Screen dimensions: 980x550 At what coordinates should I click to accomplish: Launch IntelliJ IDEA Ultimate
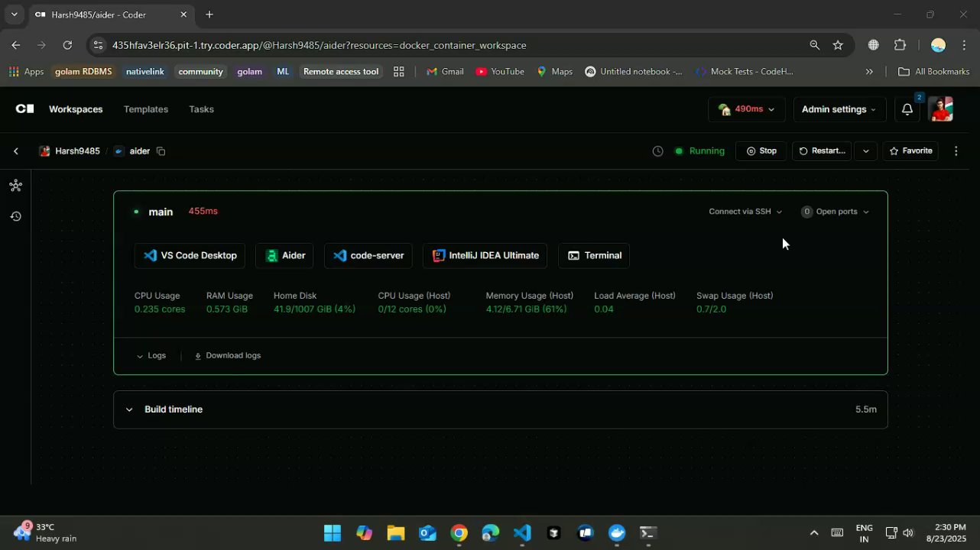pyautogui.click(x=485, y=255)
